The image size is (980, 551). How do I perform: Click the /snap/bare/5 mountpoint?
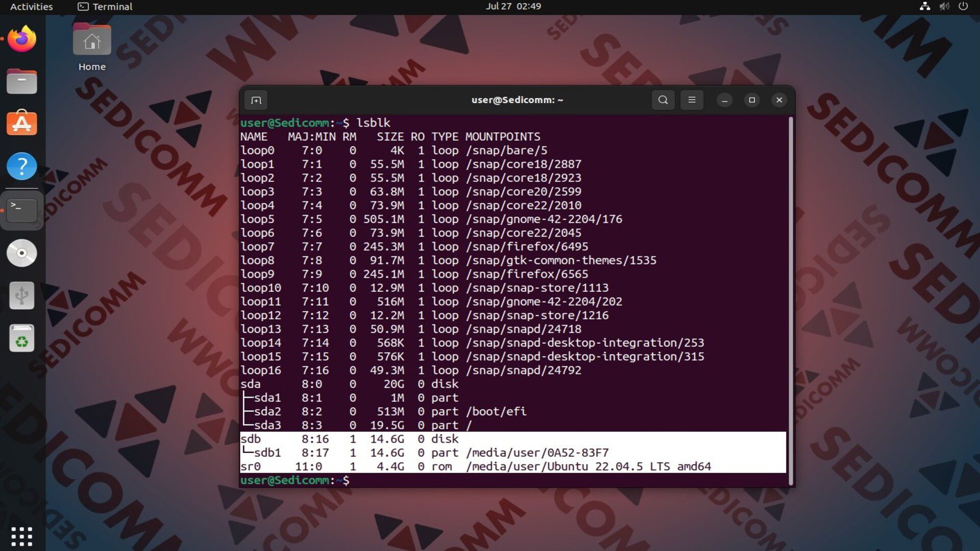pos(506,151)
